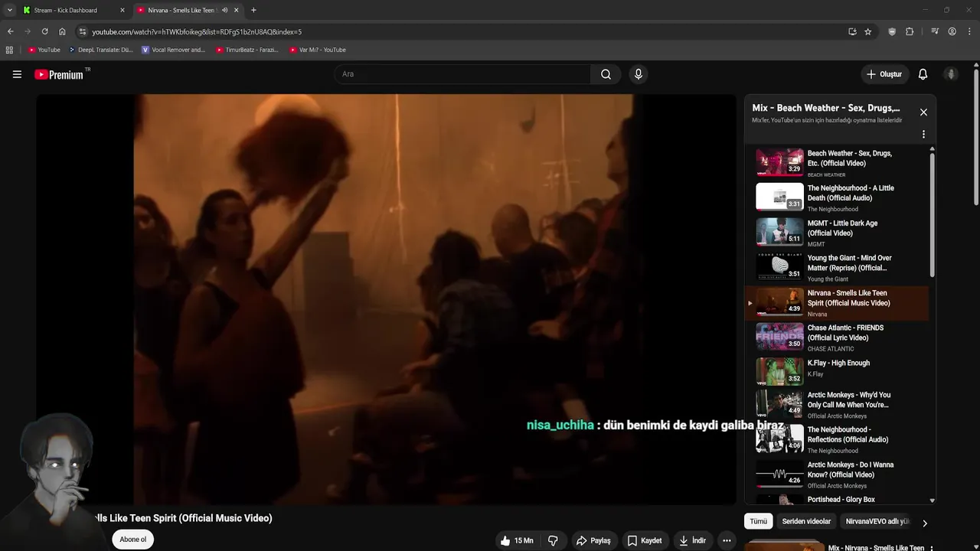
Task: Dislike the Nirvana video
Action: coord(553,540)
